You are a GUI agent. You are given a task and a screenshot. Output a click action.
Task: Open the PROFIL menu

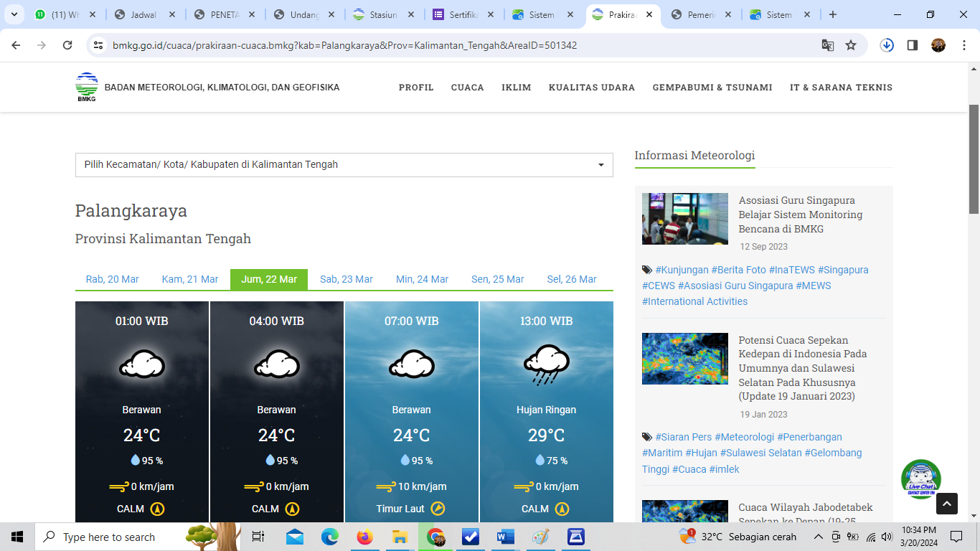tap(416, 88)
